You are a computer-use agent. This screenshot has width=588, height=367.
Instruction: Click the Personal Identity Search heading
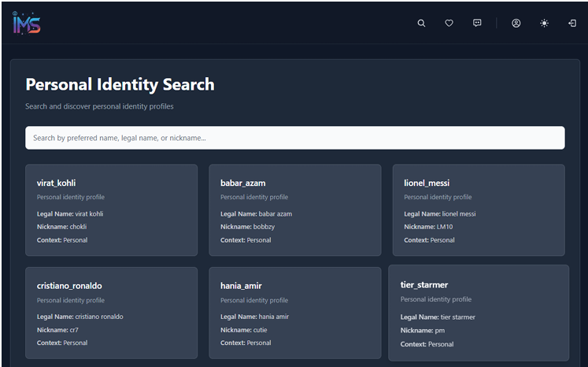point(120,84)
